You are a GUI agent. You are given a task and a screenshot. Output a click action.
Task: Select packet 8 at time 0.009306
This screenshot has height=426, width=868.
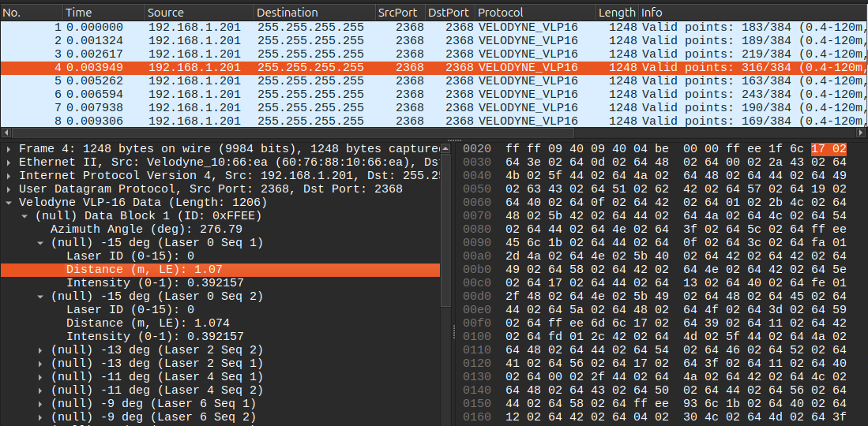pyautogui.click(x=434, y=121)
